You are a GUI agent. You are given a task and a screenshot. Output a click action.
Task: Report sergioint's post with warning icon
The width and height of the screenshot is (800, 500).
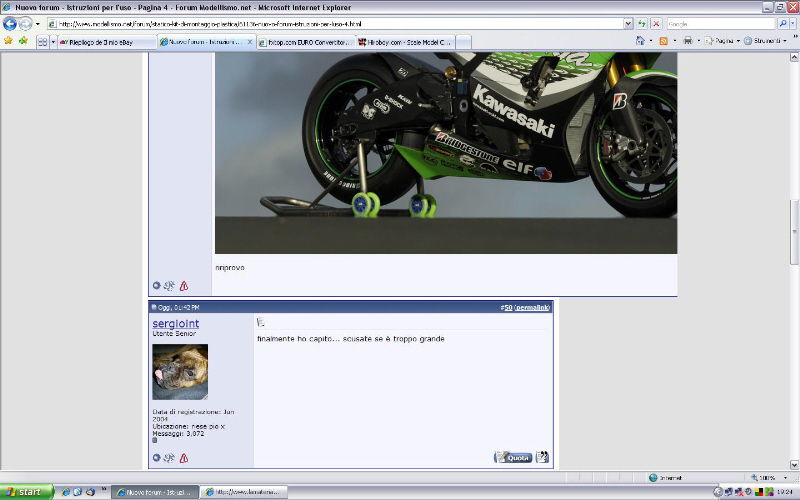coord(183,458)
